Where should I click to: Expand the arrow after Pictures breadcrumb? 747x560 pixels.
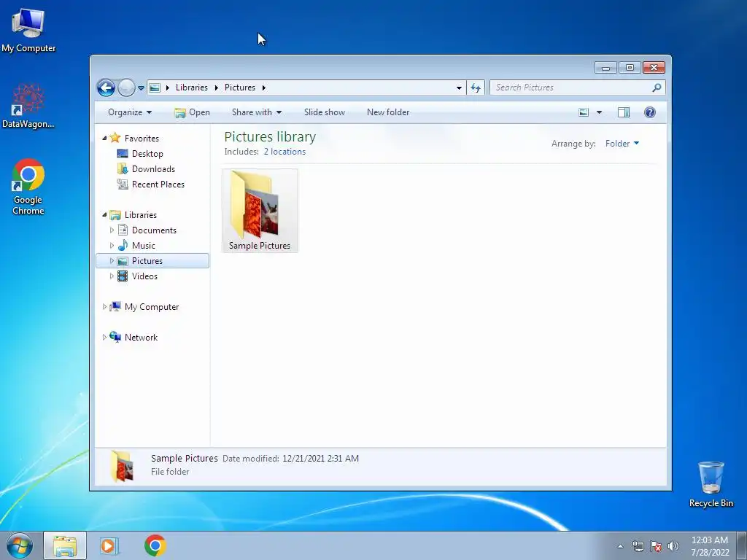[x=264, y=87]
